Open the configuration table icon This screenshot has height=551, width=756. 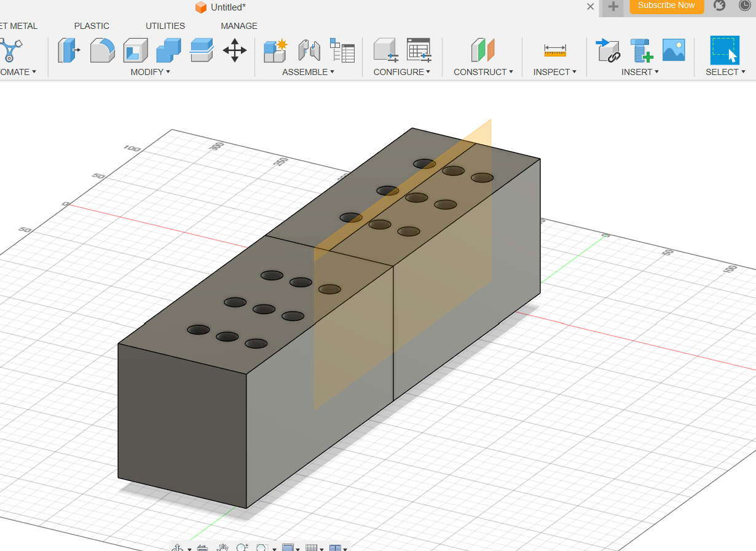(419, 50)
